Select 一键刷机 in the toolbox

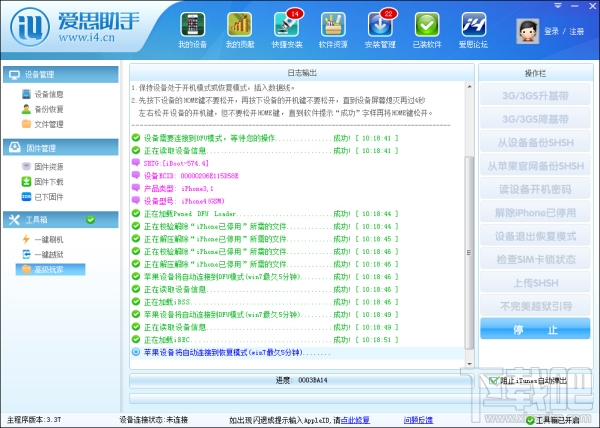pyautogui.click(x=42, y=239)
